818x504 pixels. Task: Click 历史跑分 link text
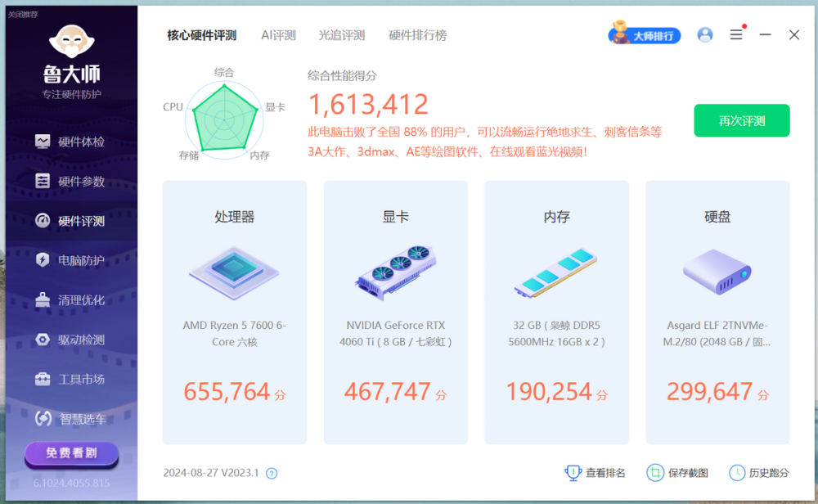(x=769, y=473)
